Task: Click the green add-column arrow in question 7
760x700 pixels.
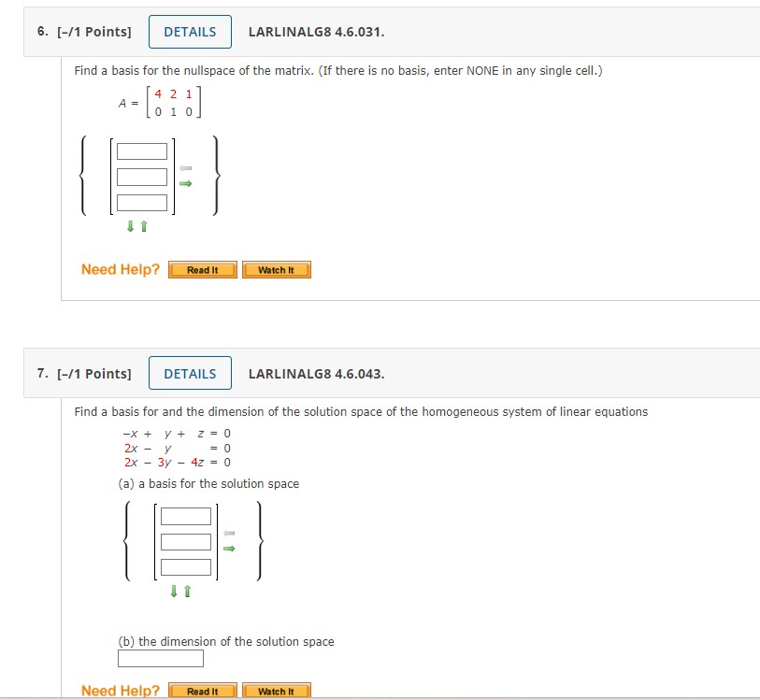Action: [229, 549]
